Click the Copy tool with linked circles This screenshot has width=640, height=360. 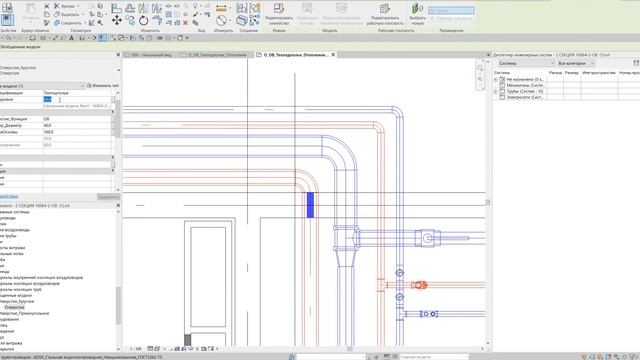[x=130, y=20]
